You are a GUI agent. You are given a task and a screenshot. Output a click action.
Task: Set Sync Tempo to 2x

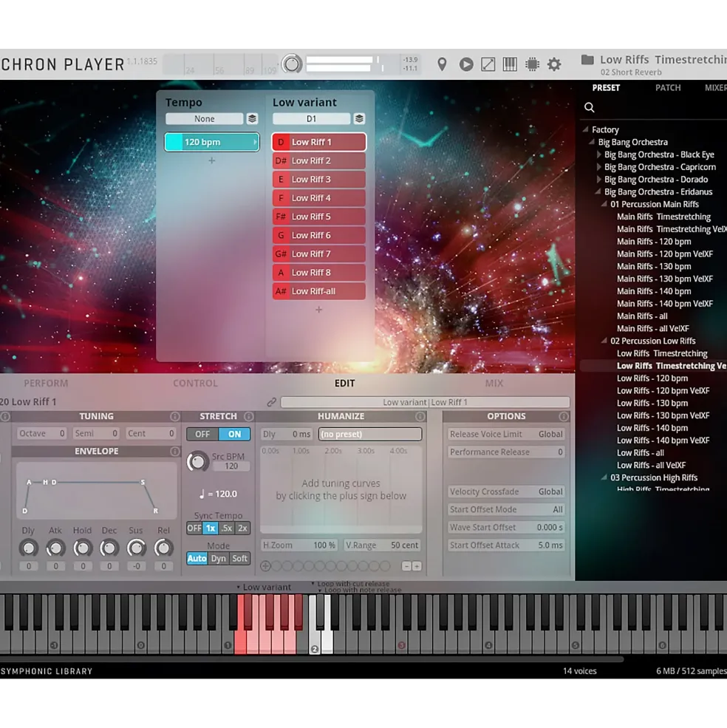click(242, 528)
